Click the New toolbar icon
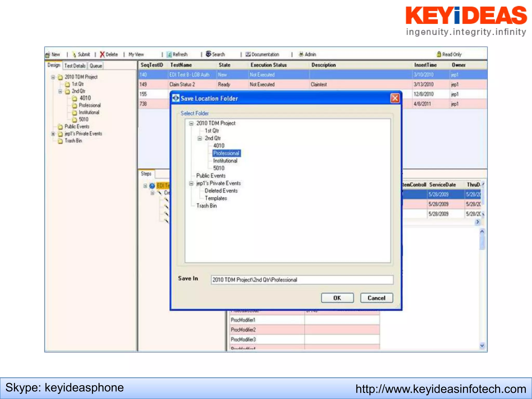 coord(48,55)
